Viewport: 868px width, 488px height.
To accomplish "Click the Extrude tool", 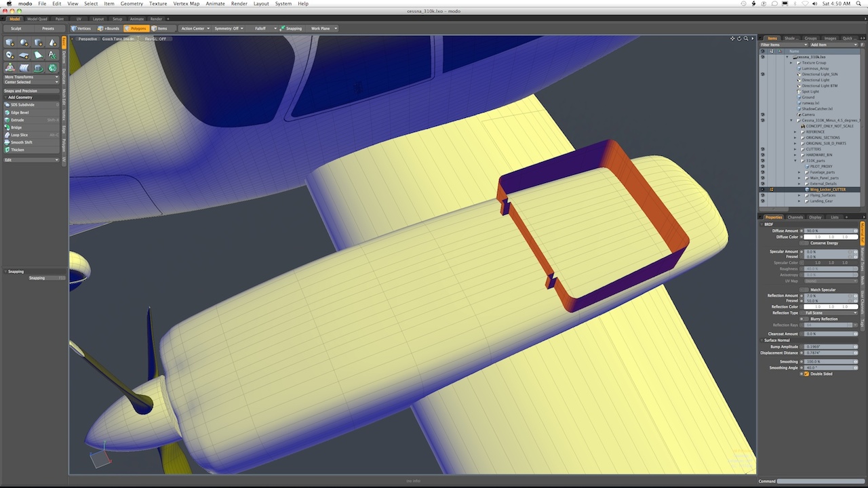I will (18, 120).
